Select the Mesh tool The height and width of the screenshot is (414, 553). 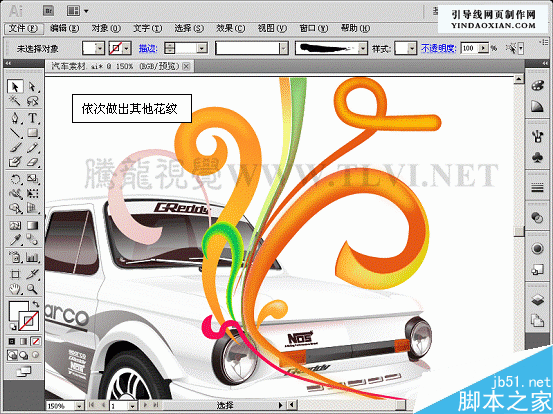pos(15,225)
